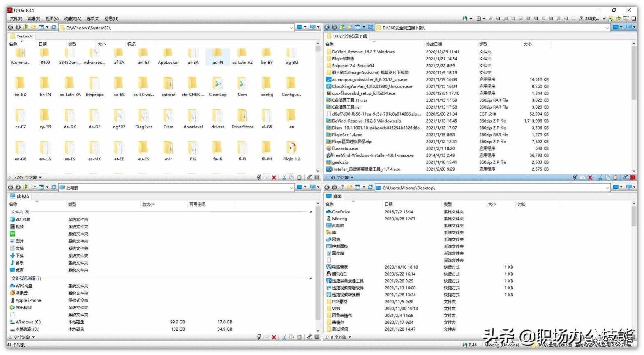Open the 收藏夹(A) menu
Screen dimensions: 644x355
coord(72,19)
